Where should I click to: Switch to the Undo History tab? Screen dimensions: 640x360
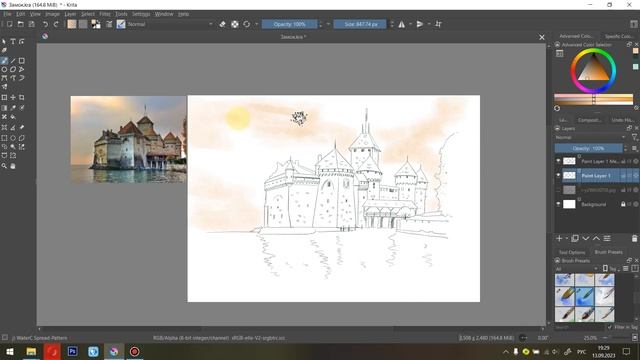click(x=623, y=120)
